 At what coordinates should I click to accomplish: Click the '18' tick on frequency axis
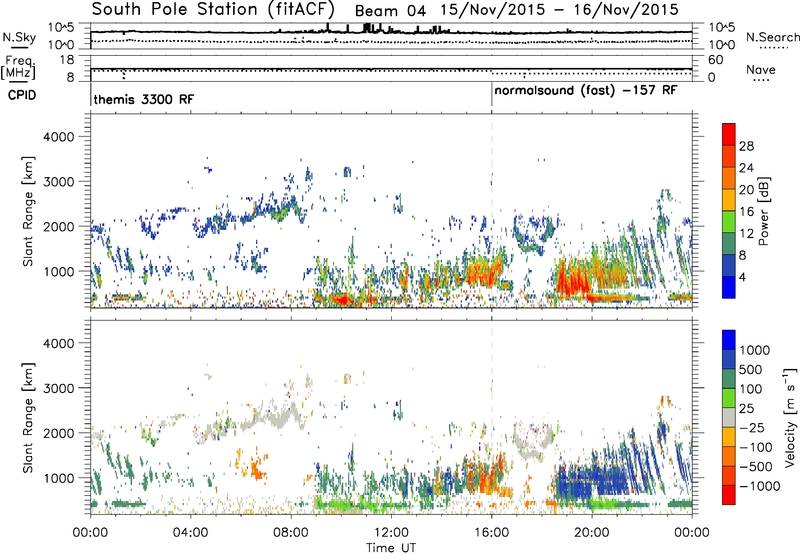pyautogui.click(x=66, y=60)
